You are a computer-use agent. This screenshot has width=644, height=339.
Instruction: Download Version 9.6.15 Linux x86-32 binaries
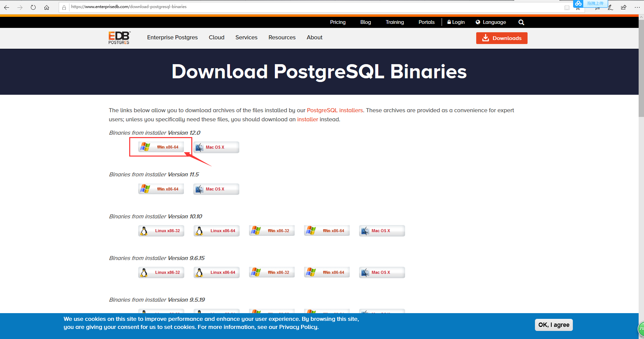click(x=161, y=272)
